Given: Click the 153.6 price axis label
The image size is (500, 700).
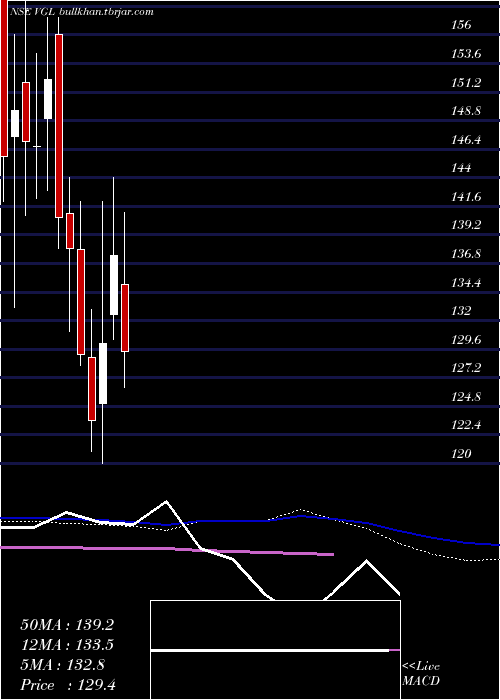Looking at the screenshot, I should pos(467,54).
